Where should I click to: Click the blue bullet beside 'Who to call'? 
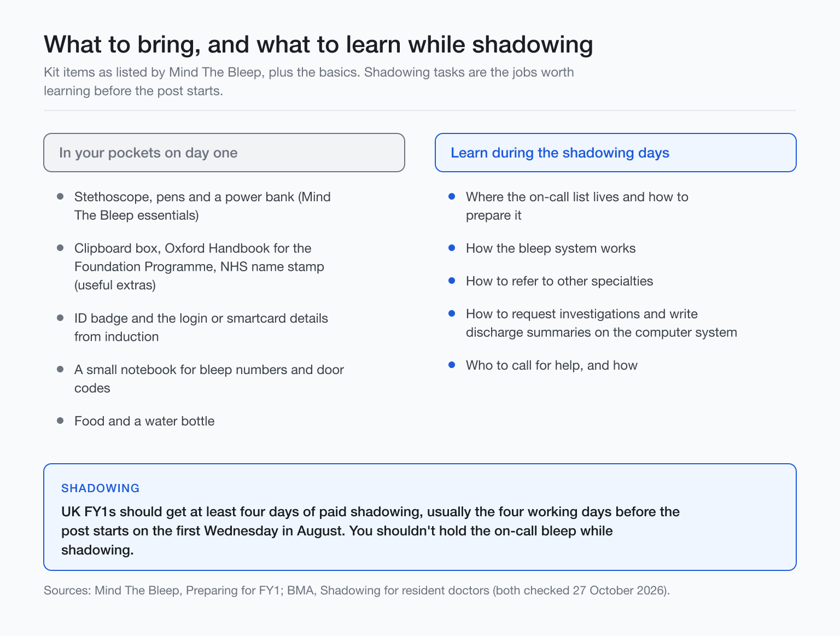tap(452, 365)
